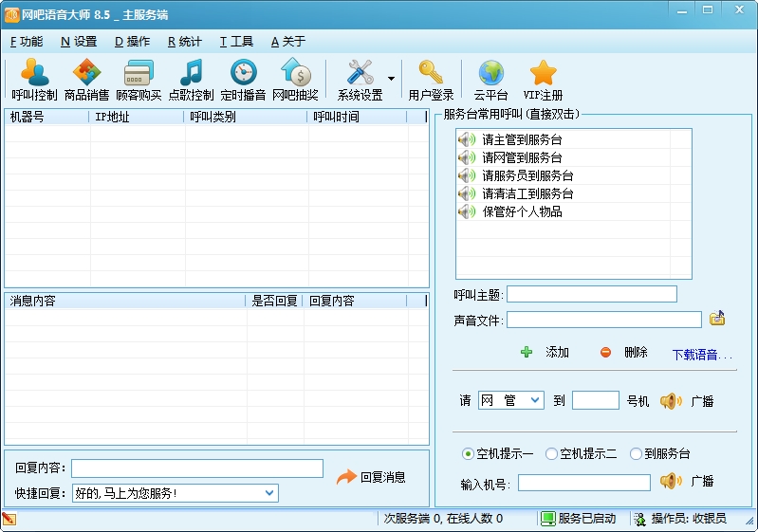Click the VIP注册 star icon
Image resolution: width=758 pixels, height=532 pixels.
coord(543,80)
